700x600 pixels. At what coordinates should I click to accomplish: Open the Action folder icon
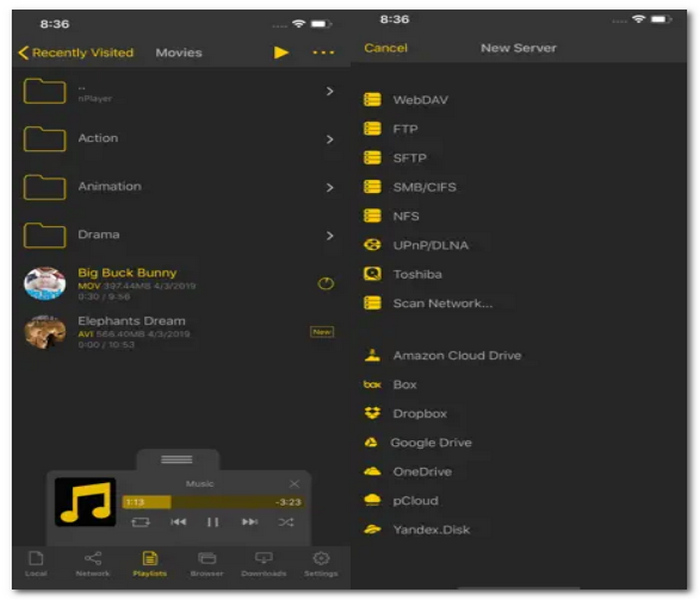tap(45, 139)
